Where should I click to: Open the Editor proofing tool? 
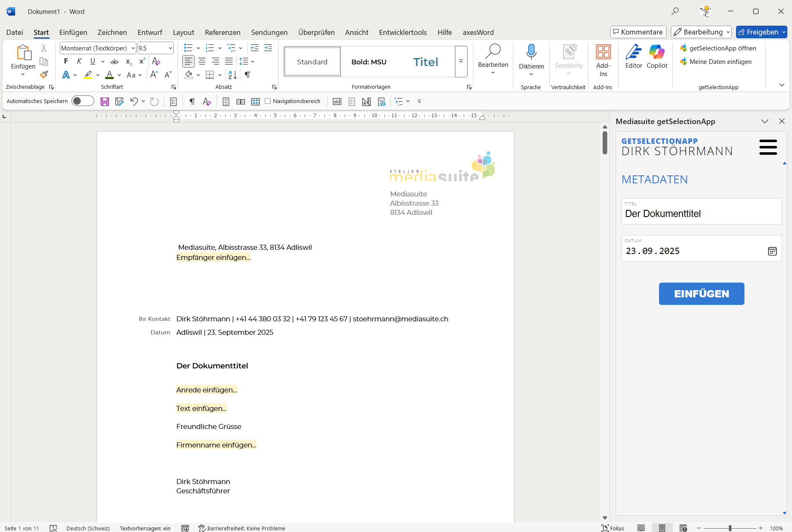(x=633, y=56)
